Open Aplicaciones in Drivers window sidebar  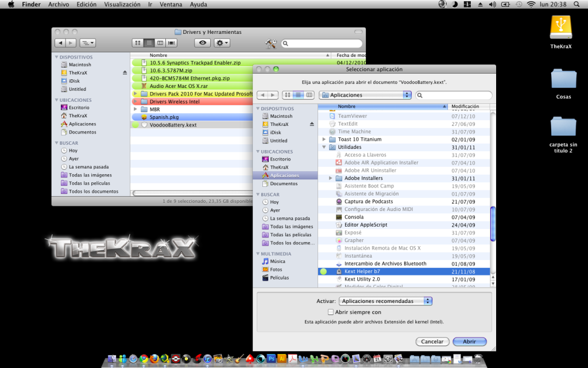(x=82, y=124)
